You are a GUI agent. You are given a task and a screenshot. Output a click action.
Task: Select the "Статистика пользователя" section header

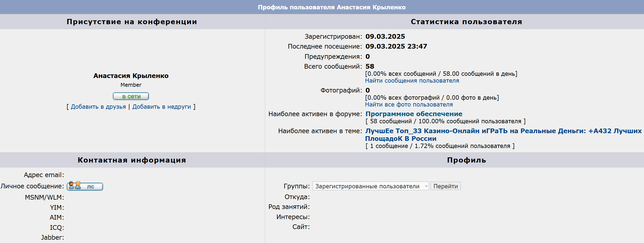pos(466,22)
